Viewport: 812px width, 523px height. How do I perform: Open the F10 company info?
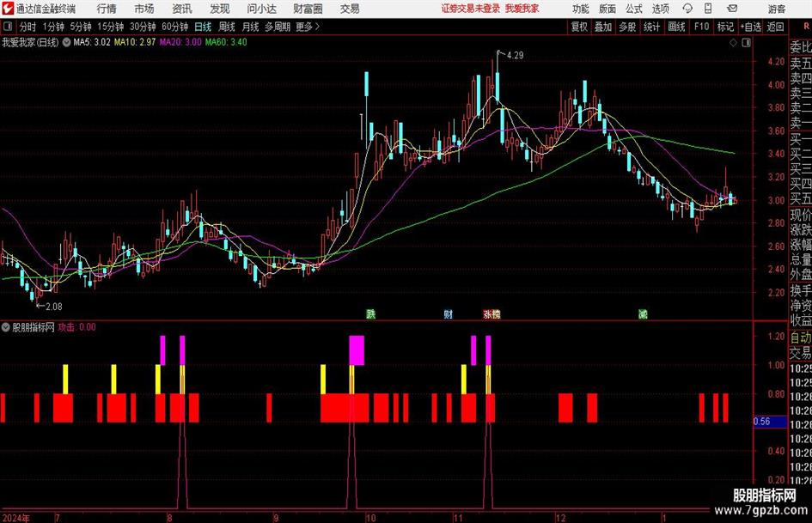pyautogui.click(x=702, y=27)
